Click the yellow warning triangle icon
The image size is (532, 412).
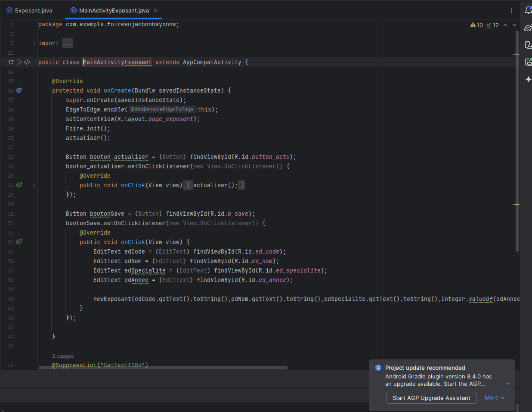coord(473,25)
